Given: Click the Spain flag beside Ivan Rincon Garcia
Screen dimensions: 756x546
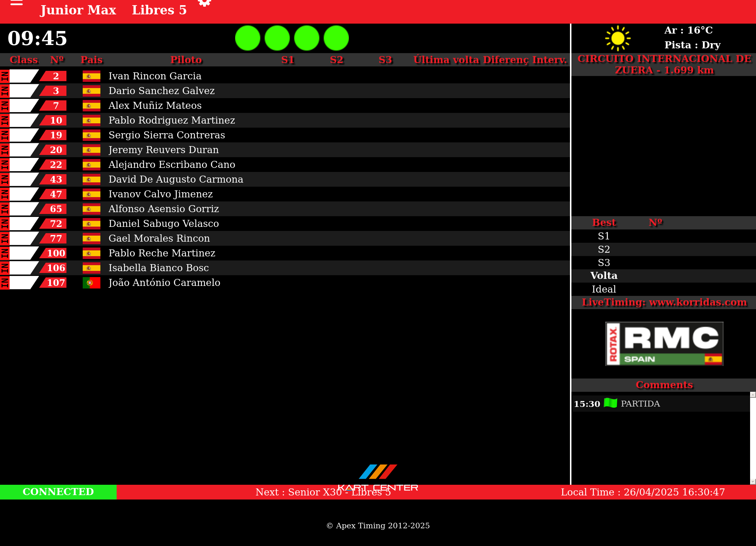Looking at the screenshot, I should (x=91, y=76).
